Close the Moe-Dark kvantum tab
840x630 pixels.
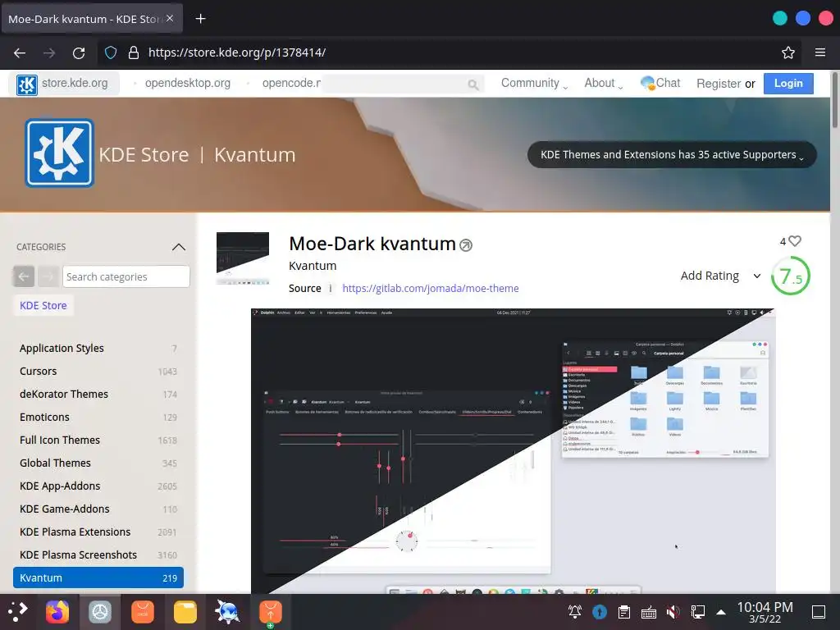(x=170, y=18)
